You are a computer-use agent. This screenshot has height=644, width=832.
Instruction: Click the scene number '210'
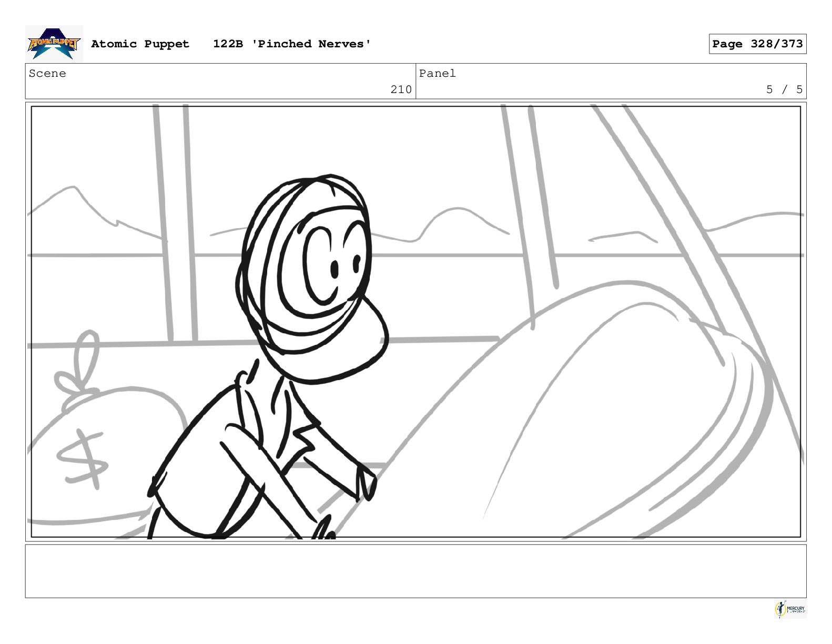[401, 89]
